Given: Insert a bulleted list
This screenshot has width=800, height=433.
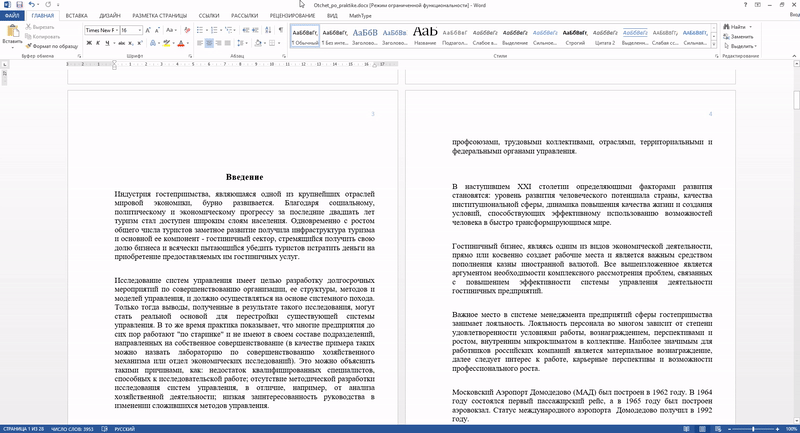Looking at the screenshot, I should (x=199, y=30).
